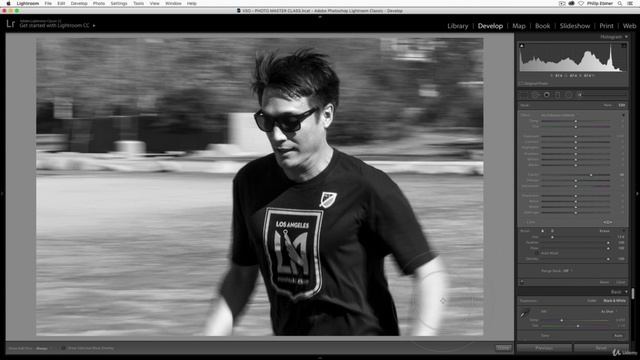
Task: Open Get started with Lightroom CC link
Action: tap(55, 26)
